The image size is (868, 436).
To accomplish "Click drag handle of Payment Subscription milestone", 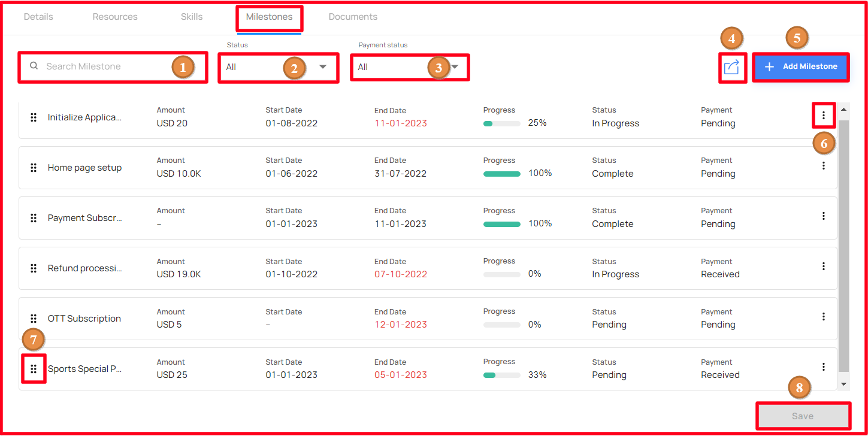I will tap(34, 218).
